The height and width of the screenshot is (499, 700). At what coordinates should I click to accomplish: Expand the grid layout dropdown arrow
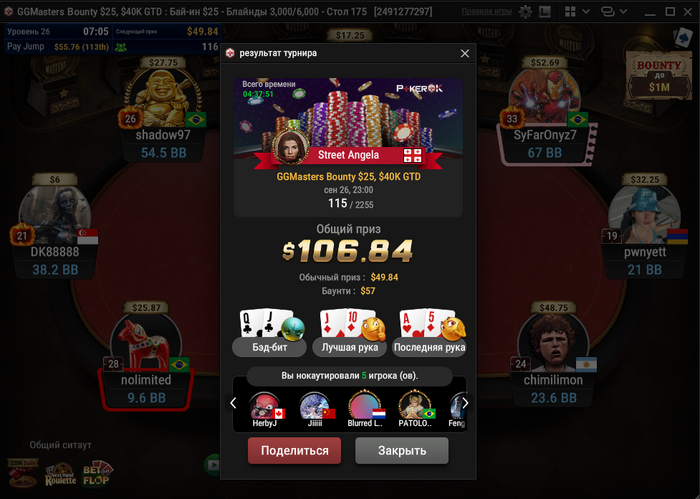pyautogui.click(x=586, y=12)
